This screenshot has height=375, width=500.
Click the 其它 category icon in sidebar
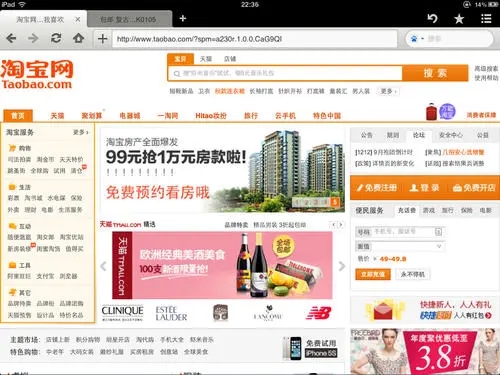(x=12, y=292)
